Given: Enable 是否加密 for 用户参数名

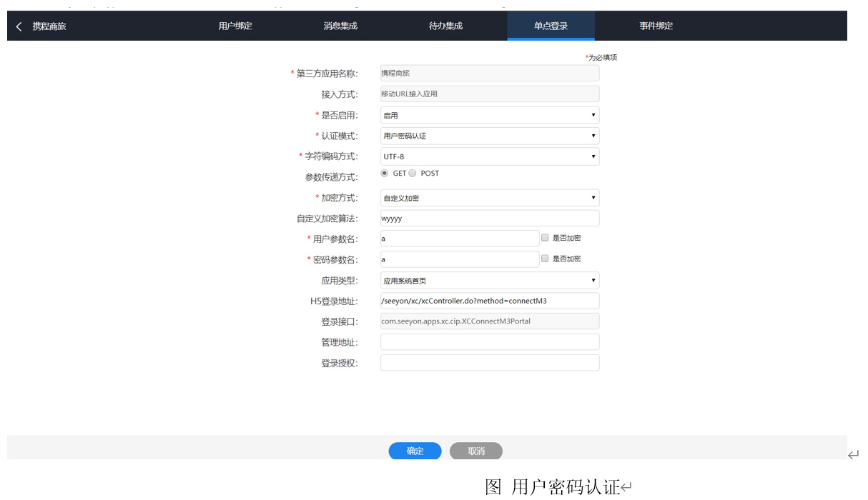Looking at the screenshot, I should pos(546,238).
